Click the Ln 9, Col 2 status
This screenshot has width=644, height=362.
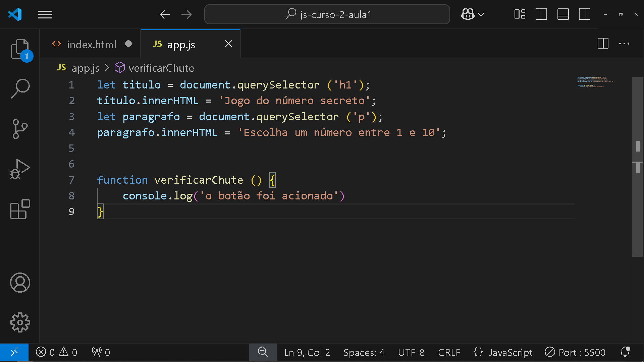pos(307,353)
